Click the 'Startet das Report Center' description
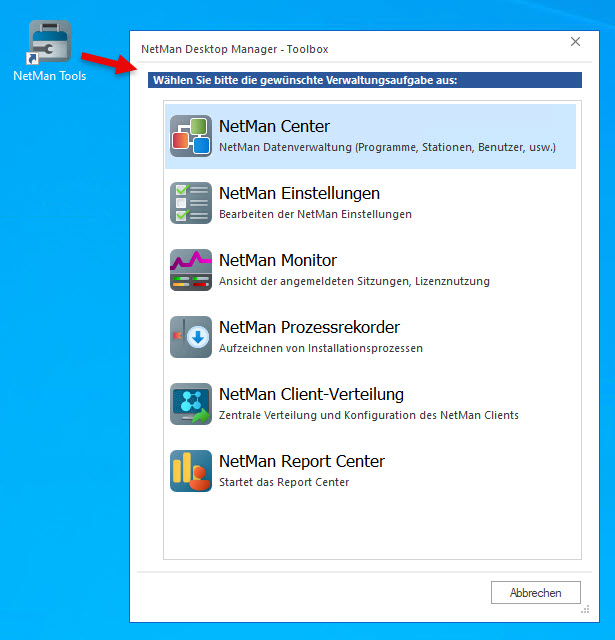 click(284, 482)
